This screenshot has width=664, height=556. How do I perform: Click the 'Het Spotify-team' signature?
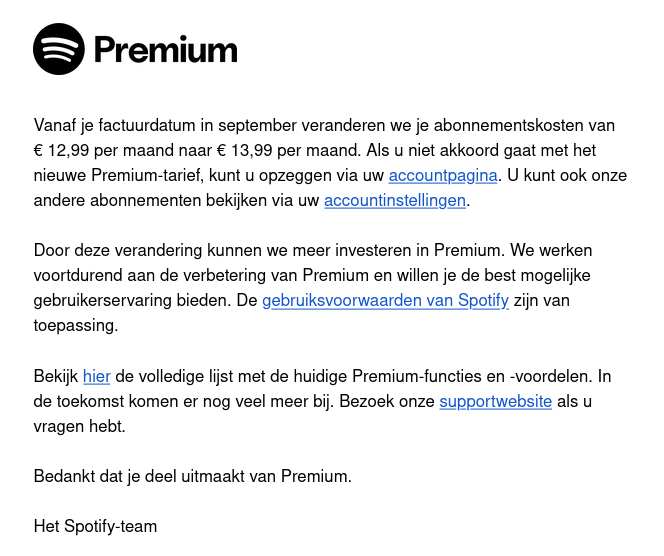95,526
